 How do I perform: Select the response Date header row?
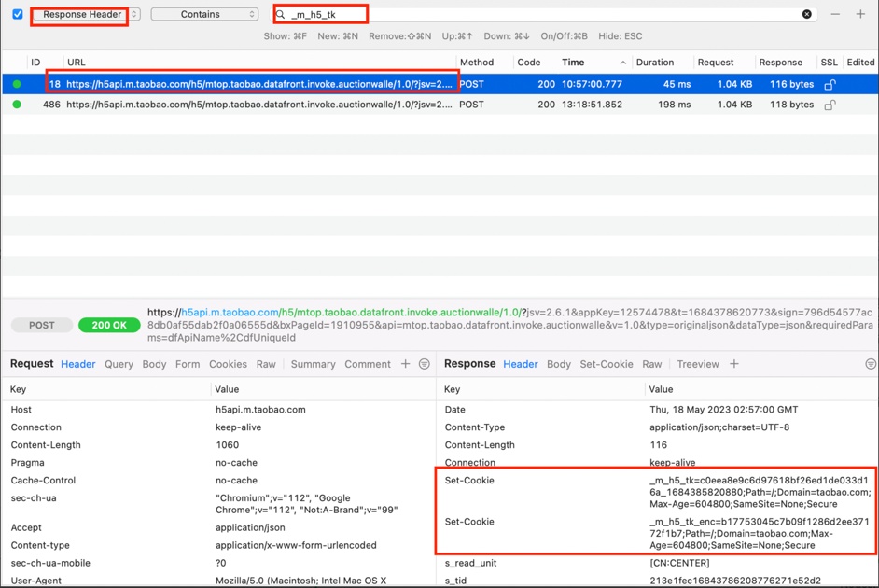pyautogui.click(x=657, y=410)
